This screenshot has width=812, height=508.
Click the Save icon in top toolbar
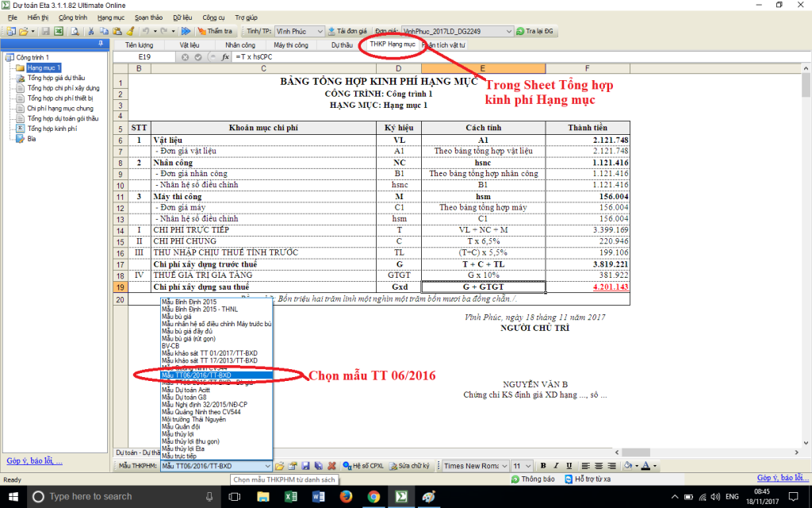click(x=45, y=31)
